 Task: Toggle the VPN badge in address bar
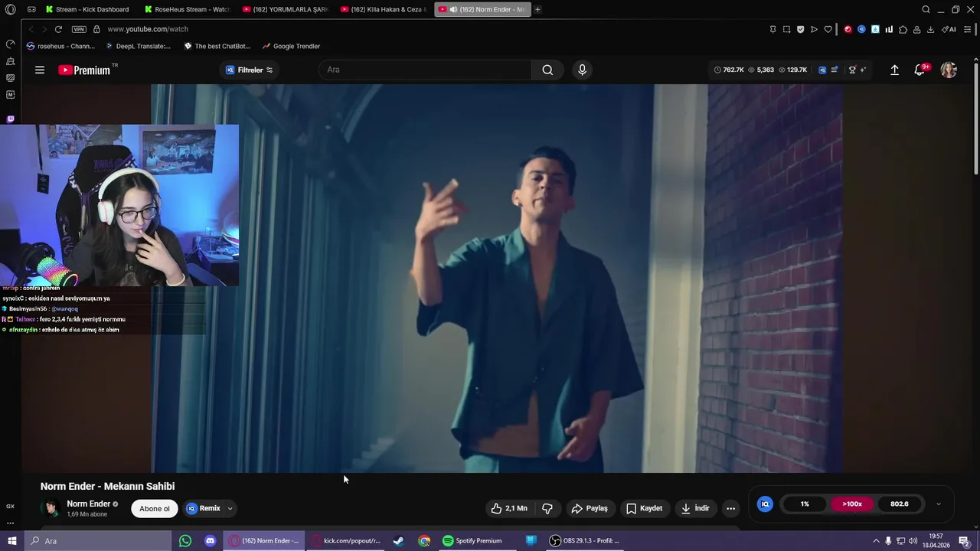coord(79,29)
